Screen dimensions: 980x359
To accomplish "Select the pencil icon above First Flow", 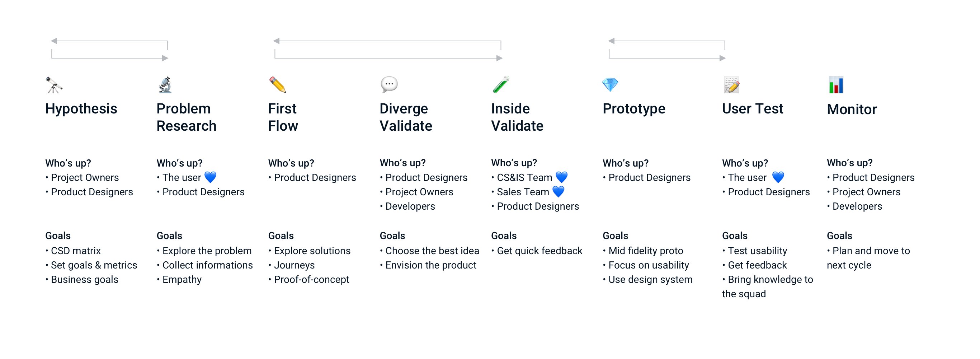I will [x=277, y=85].
